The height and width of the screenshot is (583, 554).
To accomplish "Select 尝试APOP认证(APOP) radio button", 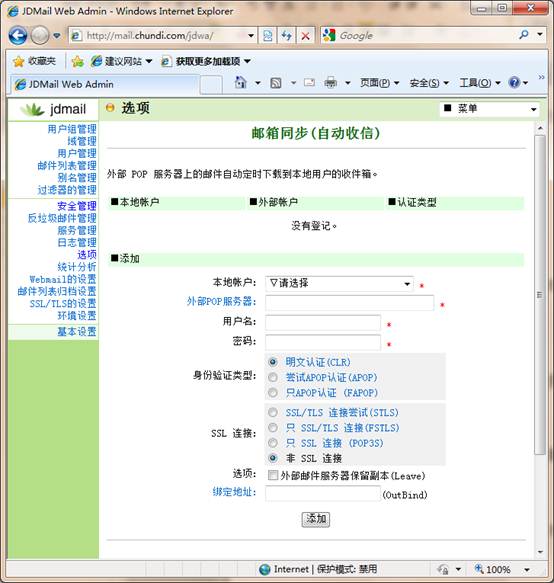I will point(273,377).
